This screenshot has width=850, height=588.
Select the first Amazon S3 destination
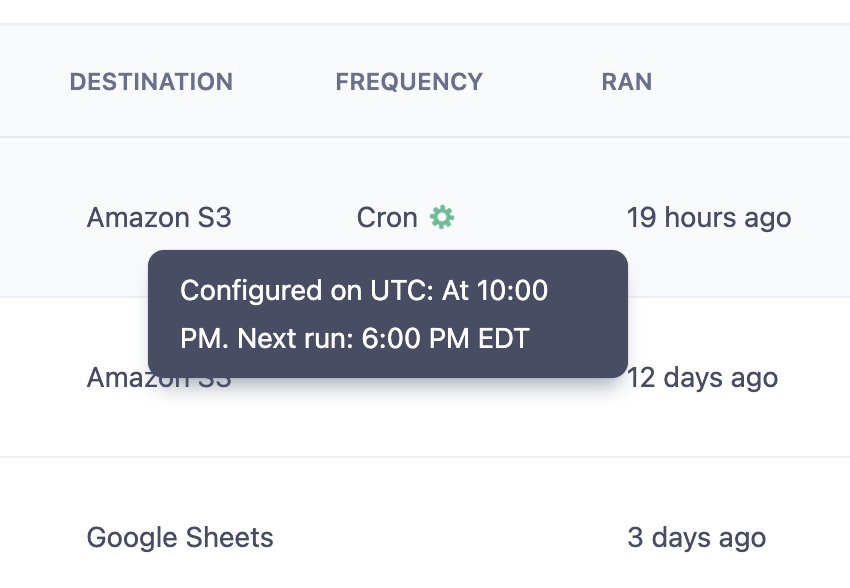click(x=158, y=217)
